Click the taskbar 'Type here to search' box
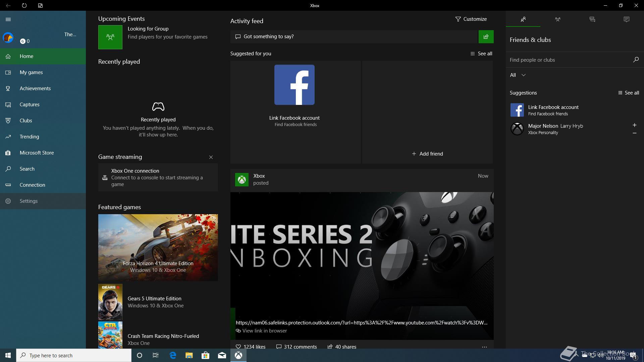 (x=74, y=355)
